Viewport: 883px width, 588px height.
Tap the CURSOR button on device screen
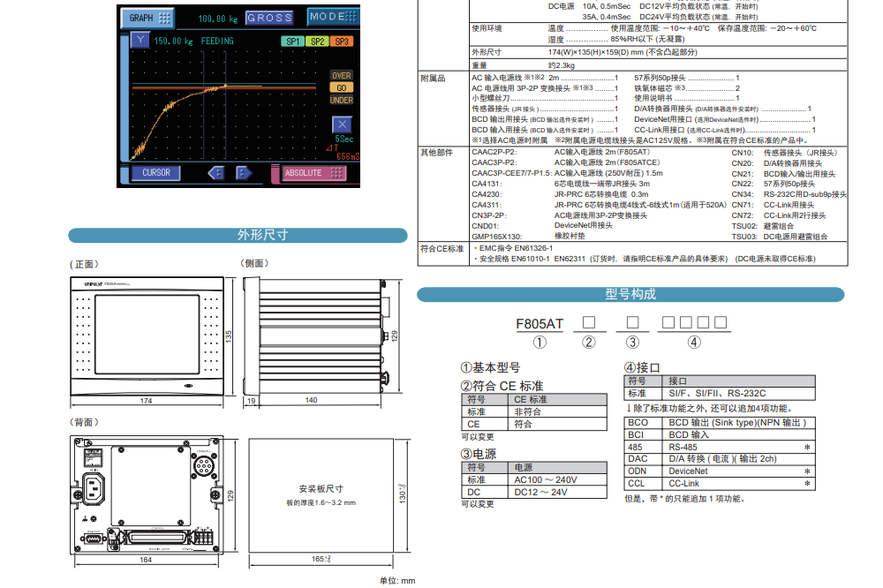point(156,173)
